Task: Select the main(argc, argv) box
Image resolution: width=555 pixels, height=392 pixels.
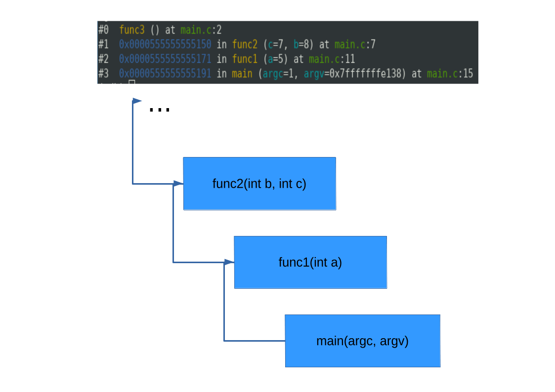Action: (362, 341)
